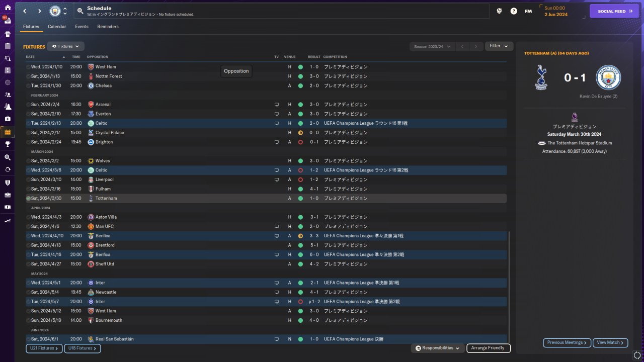Expand U18 Fixtures
The image size is (644, 362).
pyautogui.click(x=83, y=348)
